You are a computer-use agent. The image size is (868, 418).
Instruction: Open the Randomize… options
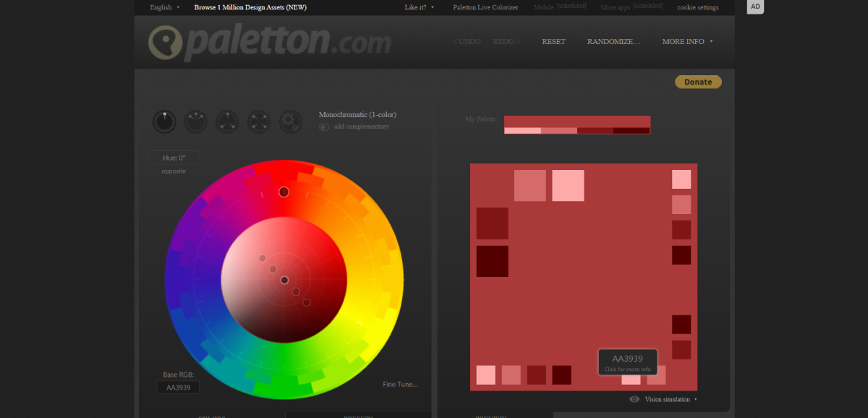(613, 41)
